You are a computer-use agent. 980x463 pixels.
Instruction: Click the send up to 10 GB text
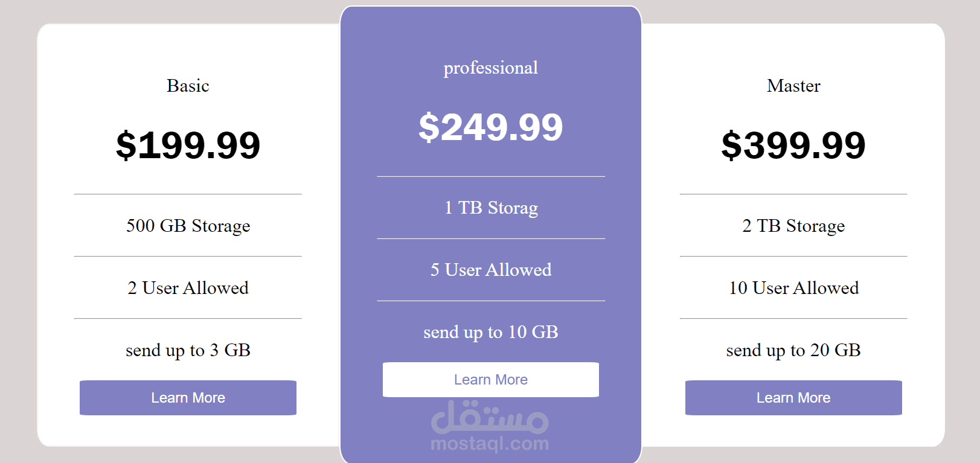[x=490, y=332]
